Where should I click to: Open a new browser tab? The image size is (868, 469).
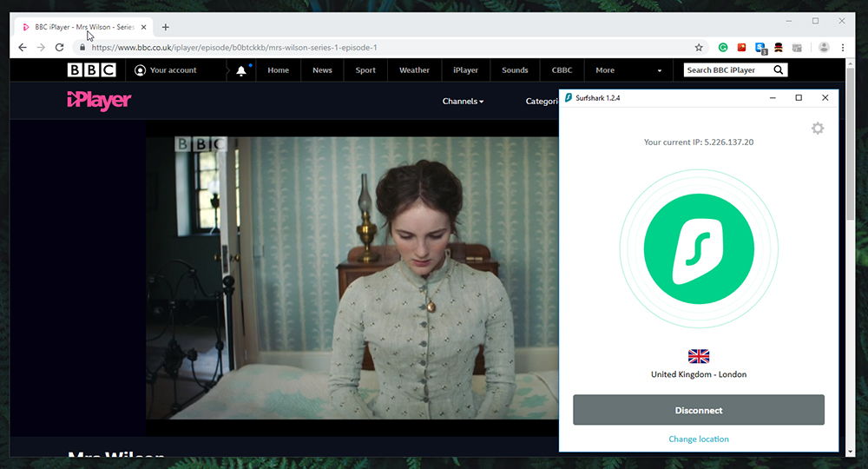166,27
